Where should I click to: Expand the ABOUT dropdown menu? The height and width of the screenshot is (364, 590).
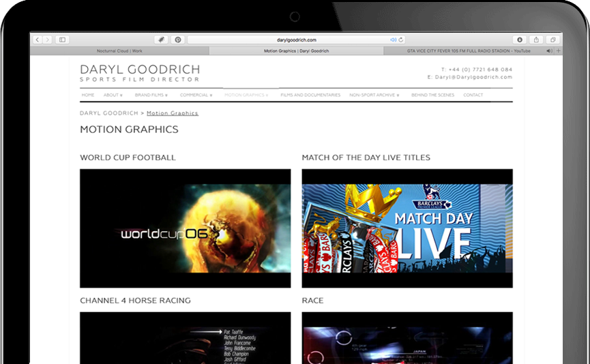point(113,95)
